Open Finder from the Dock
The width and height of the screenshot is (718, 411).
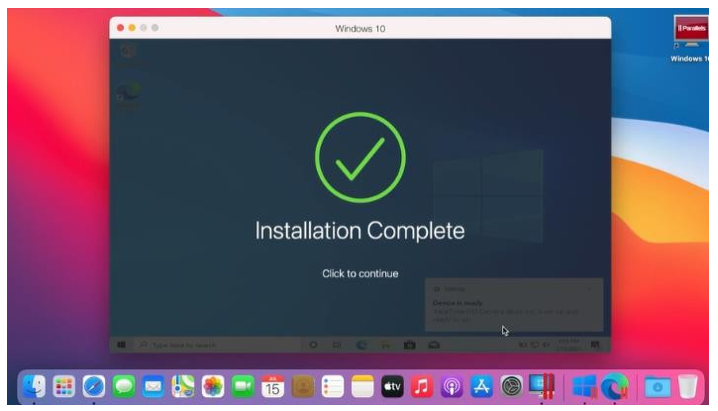click(34, 386)
